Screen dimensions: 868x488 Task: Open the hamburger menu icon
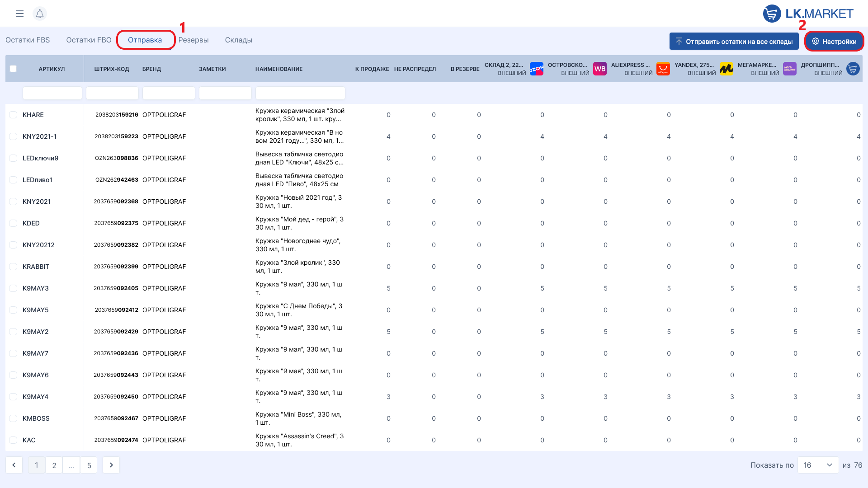coord(20,14)
